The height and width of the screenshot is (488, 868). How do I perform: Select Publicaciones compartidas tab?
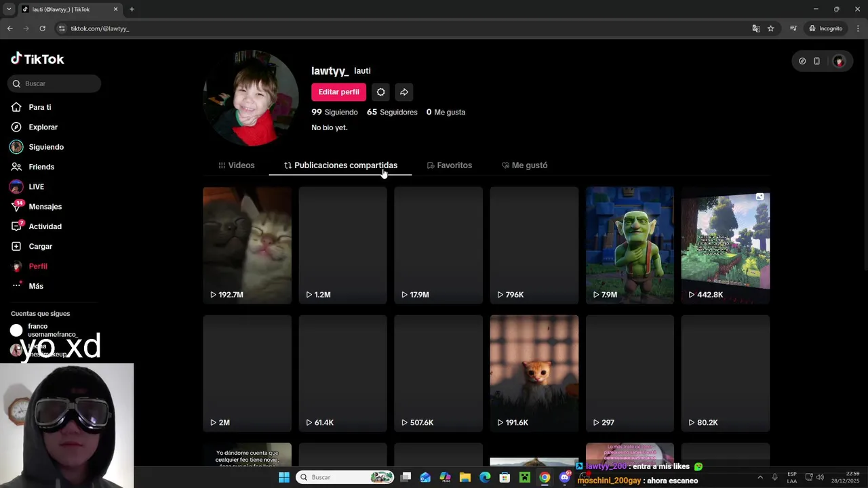[x=340, y=165]
